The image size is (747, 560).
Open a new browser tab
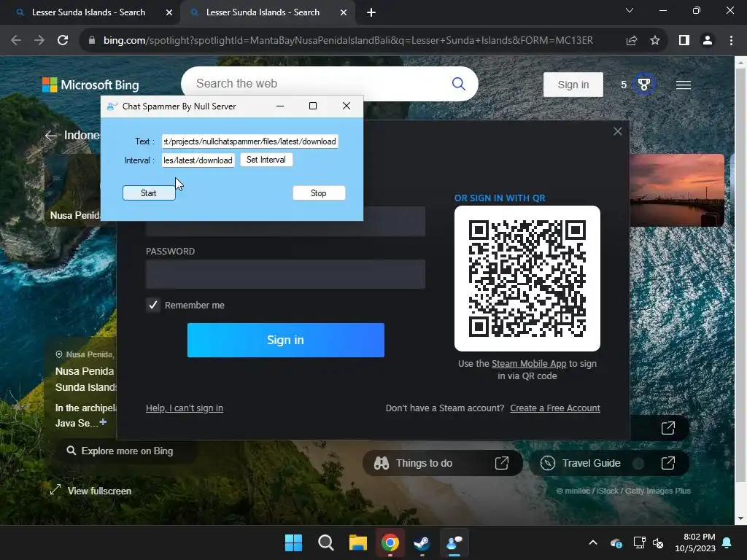pyautogui.click(x=371, y=13)
